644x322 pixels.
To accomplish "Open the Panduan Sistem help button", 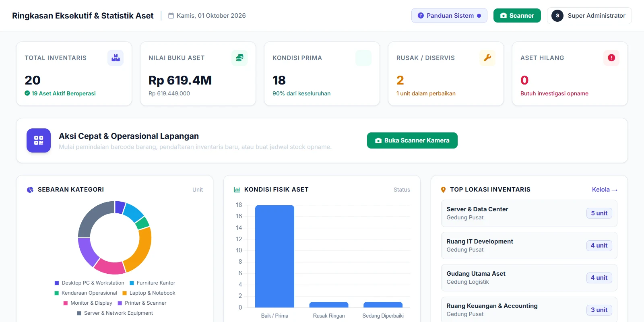I will [449, 16].
